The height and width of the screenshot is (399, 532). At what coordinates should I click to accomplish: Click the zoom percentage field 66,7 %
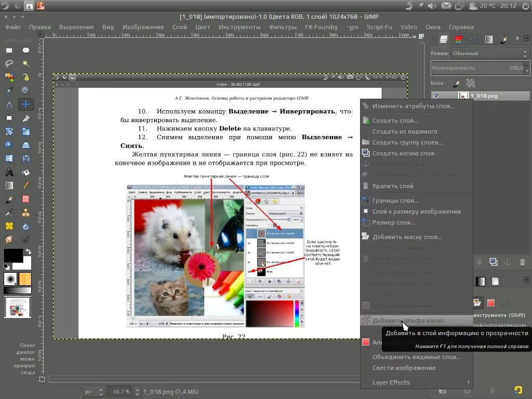(x=121, y=391)
